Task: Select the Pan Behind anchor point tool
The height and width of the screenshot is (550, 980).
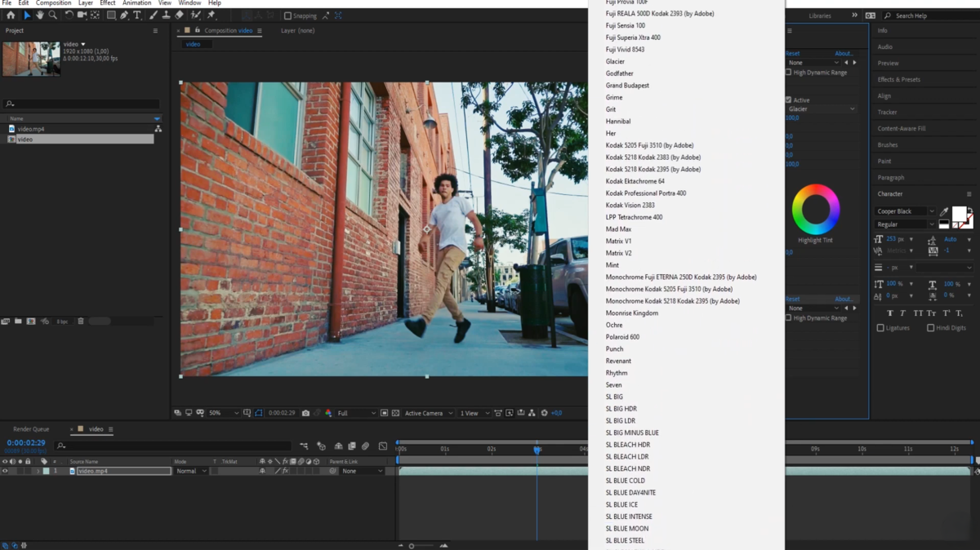Action: coord(95,15)
